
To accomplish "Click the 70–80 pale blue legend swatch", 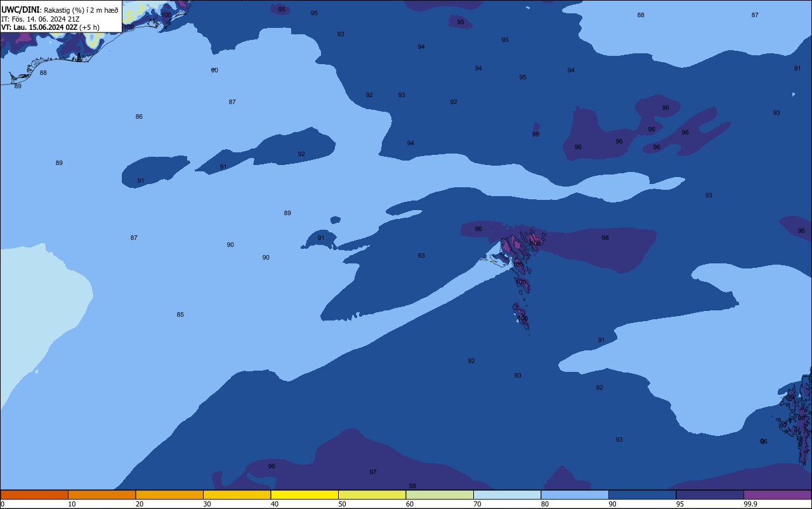I will pyautogui.click(x=507, y=494).
